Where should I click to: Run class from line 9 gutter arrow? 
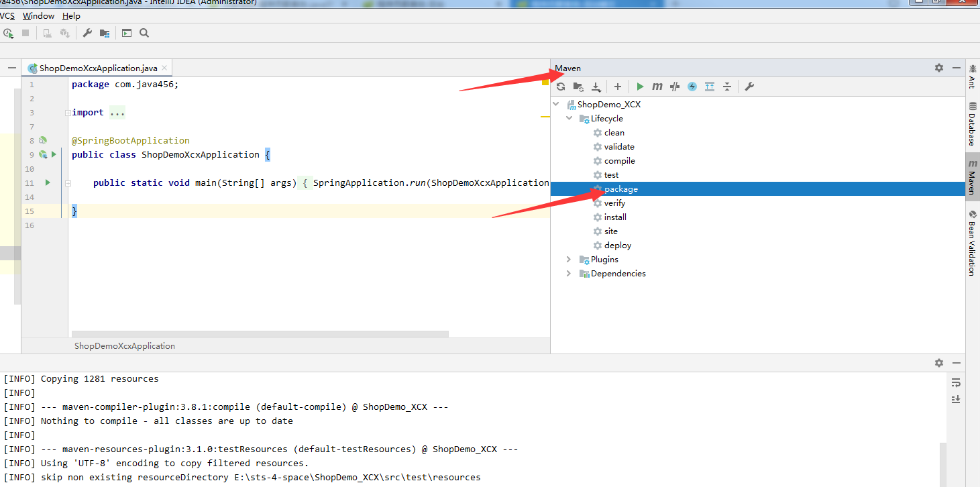pyautogui.click(x=54, y=154)
